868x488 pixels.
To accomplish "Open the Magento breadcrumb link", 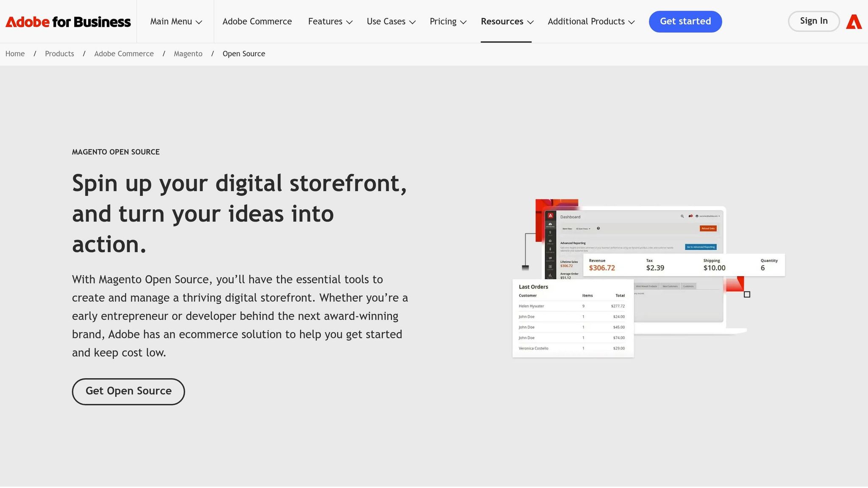I will 188,53.
